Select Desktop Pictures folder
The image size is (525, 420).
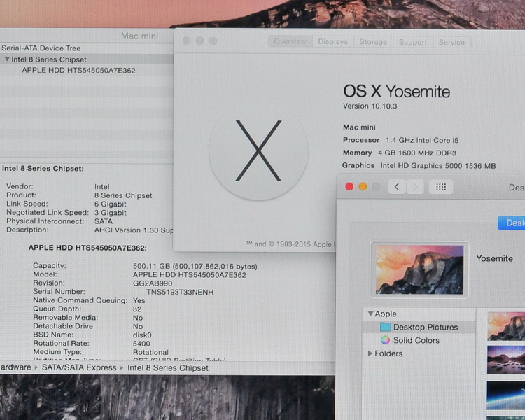tap(419, 327)
